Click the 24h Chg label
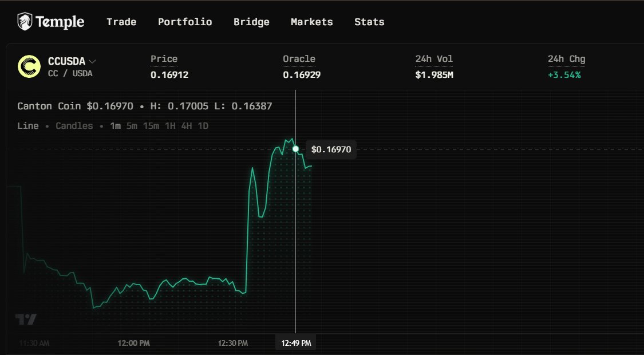The image size is (644, 355). pyautogui.click(x=566, y=59)
